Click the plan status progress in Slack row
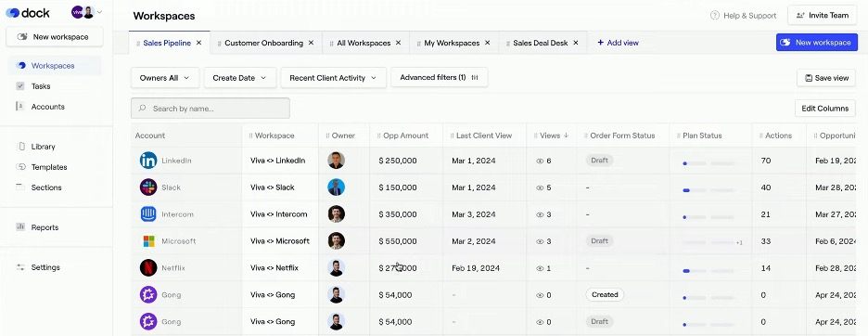 [708, 190]
